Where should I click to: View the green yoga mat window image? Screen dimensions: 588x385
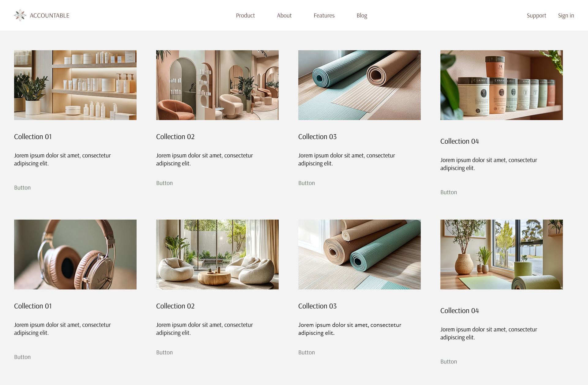[x=502, y=255]
